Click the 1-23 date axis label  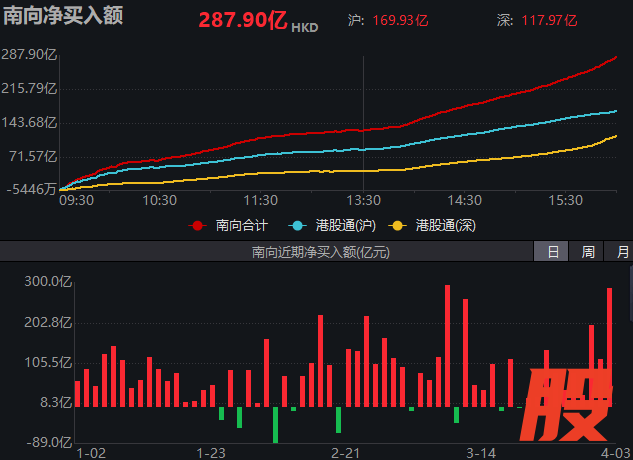click(x=211, y=453)
